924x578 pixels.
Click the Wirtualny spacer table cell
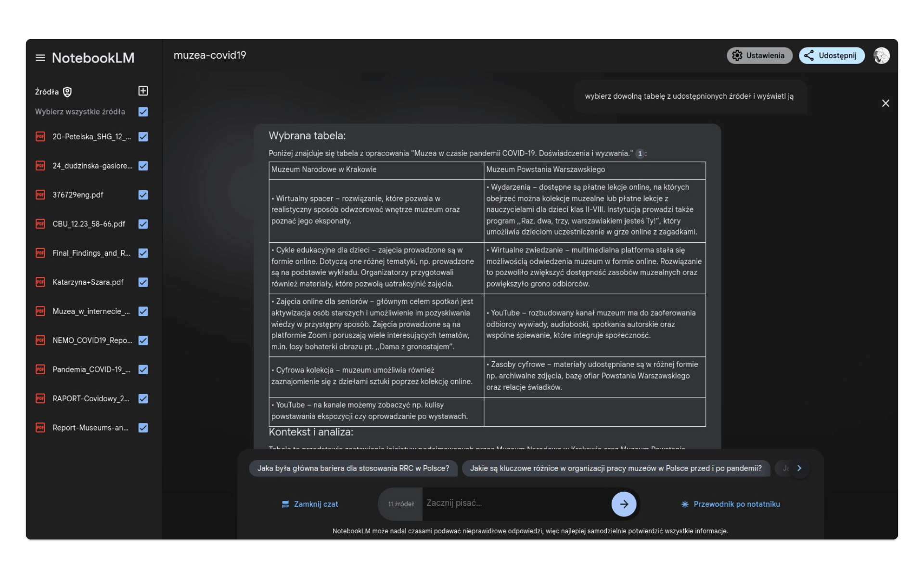pyautogui.click(x=376, y=210)
